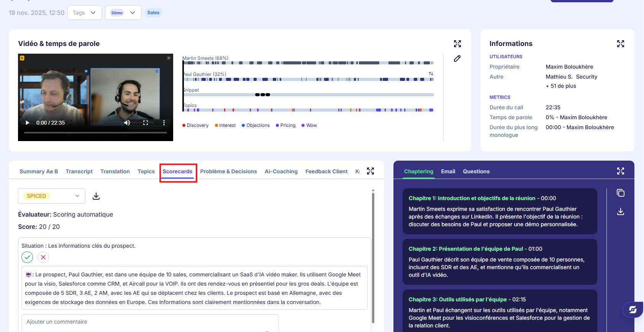Image resolution: width=644 pixels, height=332 pixels.
Task: Click the pencil edit icon beside speaker timelines
Action: pyautogui.click(x=457, y=59)
